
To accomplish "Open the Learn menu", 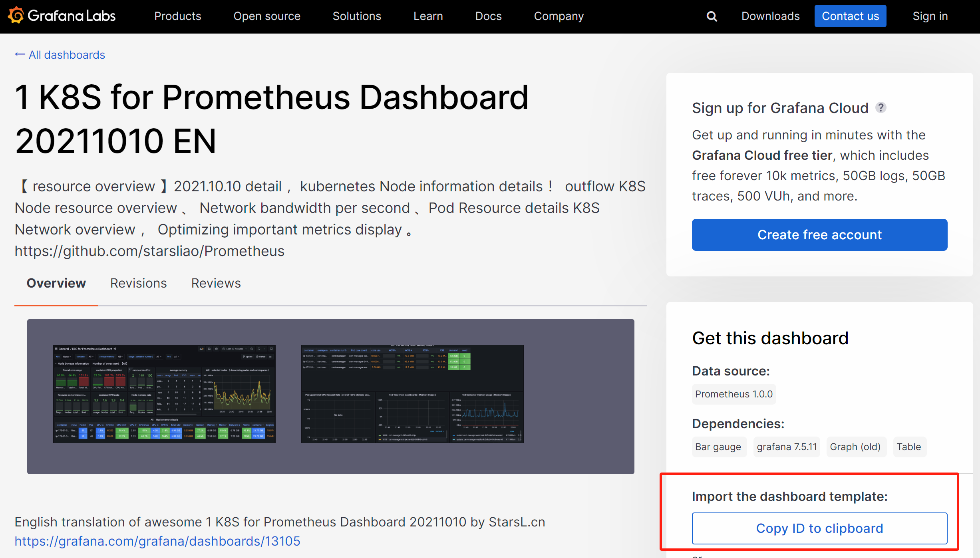I will click(428, 16).
